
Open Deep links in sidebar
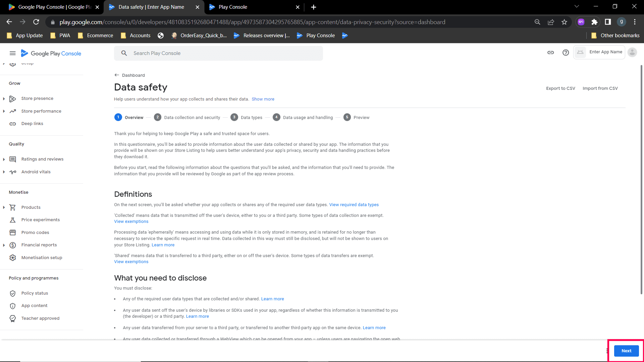tap(32, 124)
